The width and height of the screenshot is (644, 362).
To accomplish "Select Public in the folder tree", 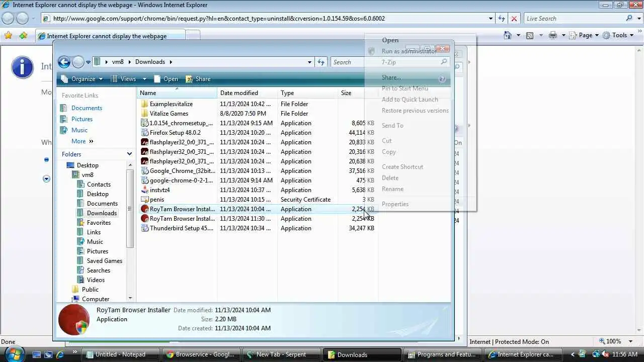I will tap(90, 290).
